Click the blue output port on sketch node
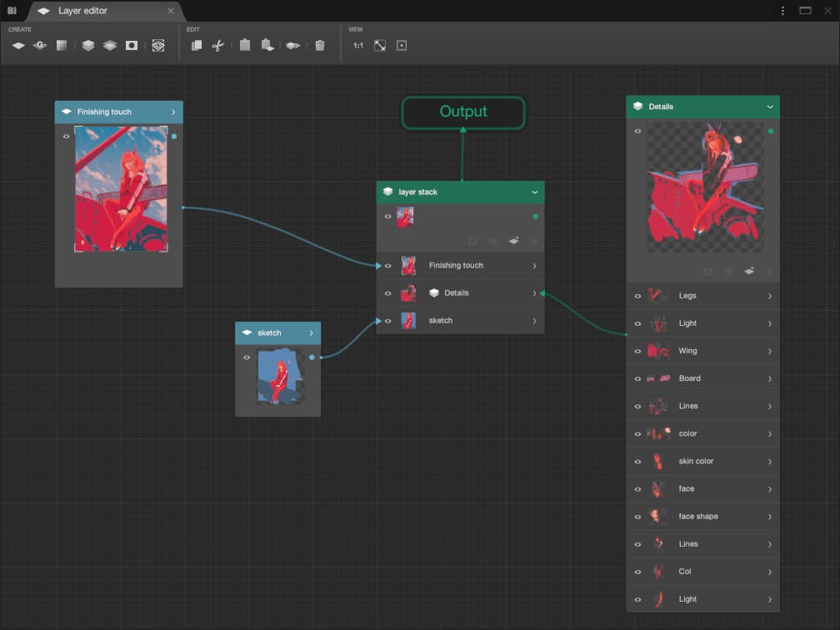The image size is (840, 630). (x=312, y=357)
